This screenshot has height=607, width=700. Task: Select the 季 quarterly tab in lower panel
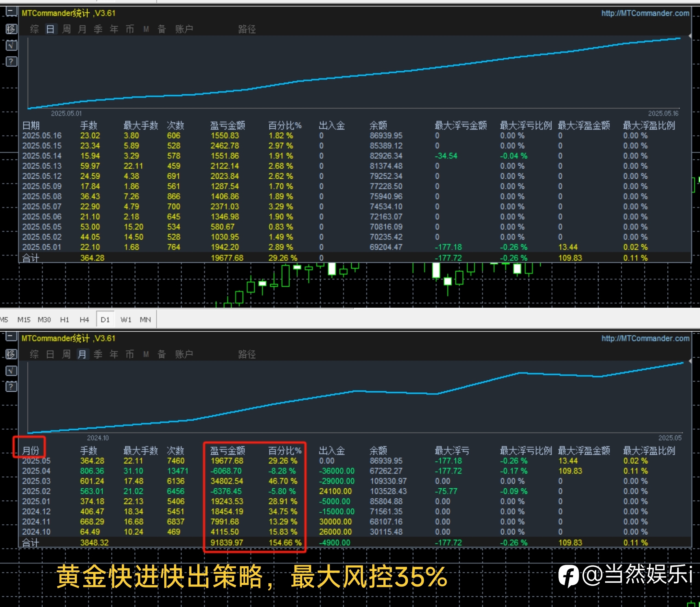pyautogui.click(x=98, y=354)
